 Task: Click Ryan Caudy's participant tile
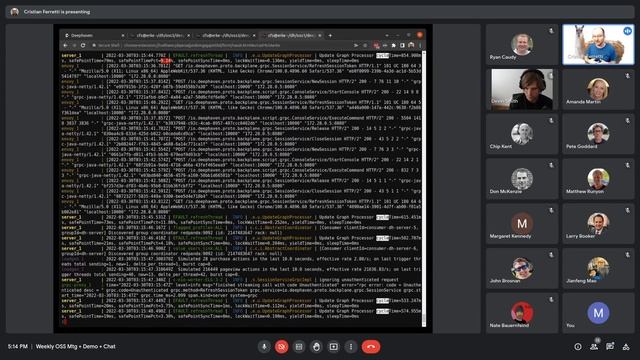(x=522, y=44)
